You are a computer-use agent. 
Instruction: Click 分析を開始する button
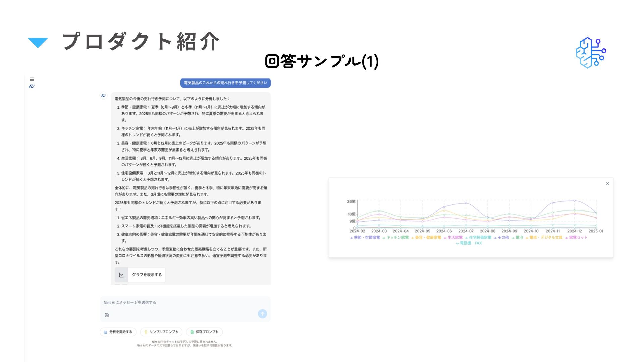(118, 332)
